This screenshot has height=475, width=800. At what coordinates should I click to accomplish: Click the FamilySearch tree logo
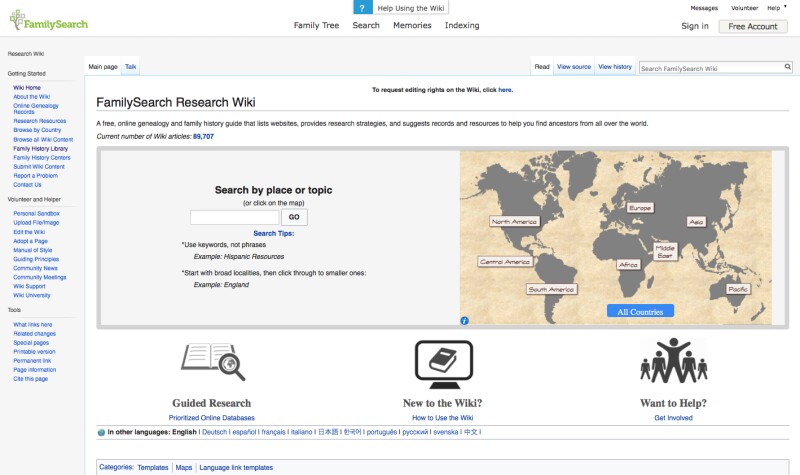[48, 20]
